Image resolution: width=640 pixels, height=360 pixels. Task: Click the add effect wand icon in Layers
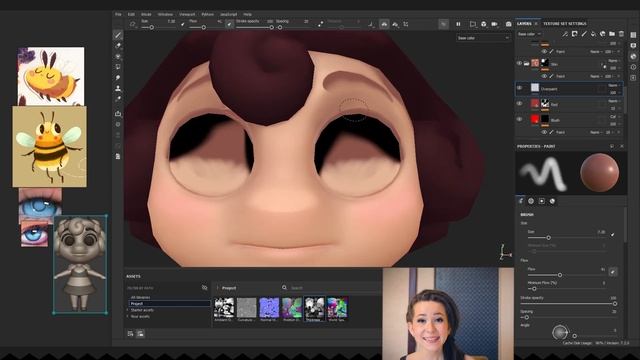pyautogui.click(x=565, y=34)
